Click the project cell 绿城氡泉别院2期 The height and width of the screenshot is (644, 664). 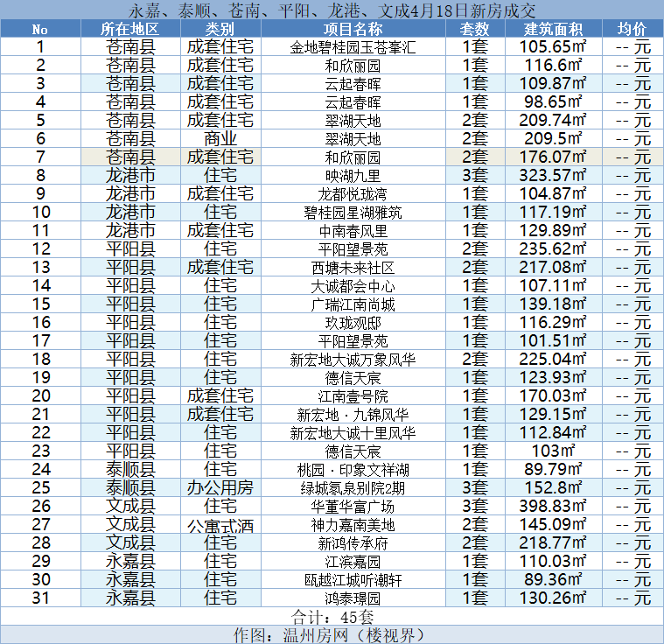pos(353,488)
